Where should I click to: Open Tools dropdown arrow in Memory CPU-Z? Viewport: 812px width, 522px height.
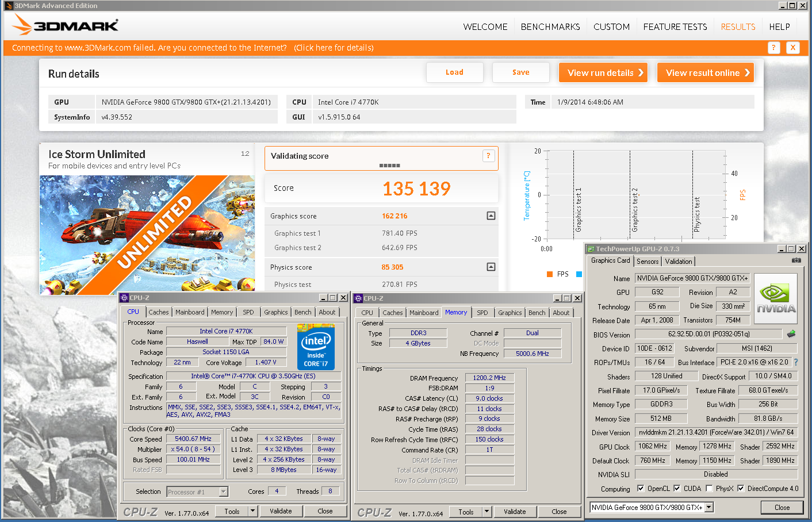tap(487, 512)
